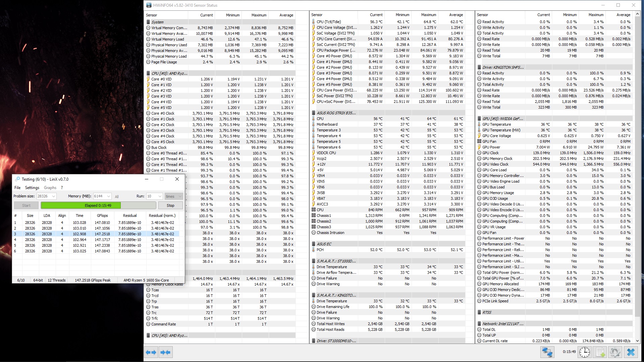644x362 pixels.
Task: Click the GFlops column header
Action: (x=102, y=216)
